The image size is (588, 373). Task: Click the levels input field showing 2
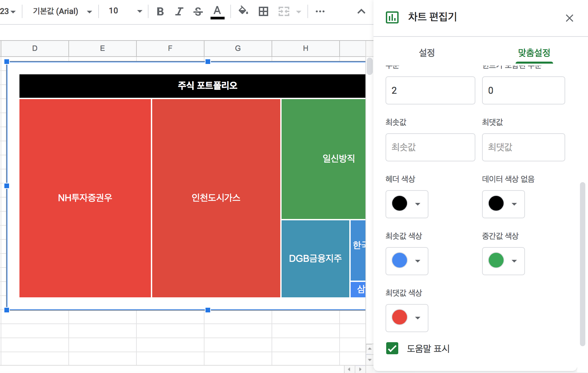click(x=430, y=90)
